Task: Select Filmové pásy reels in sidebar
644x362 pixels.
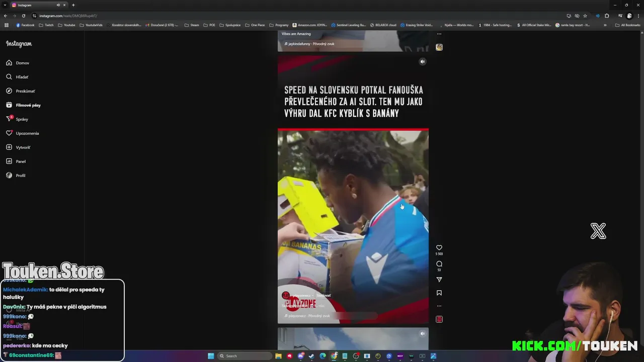Action: coord(23,105)
